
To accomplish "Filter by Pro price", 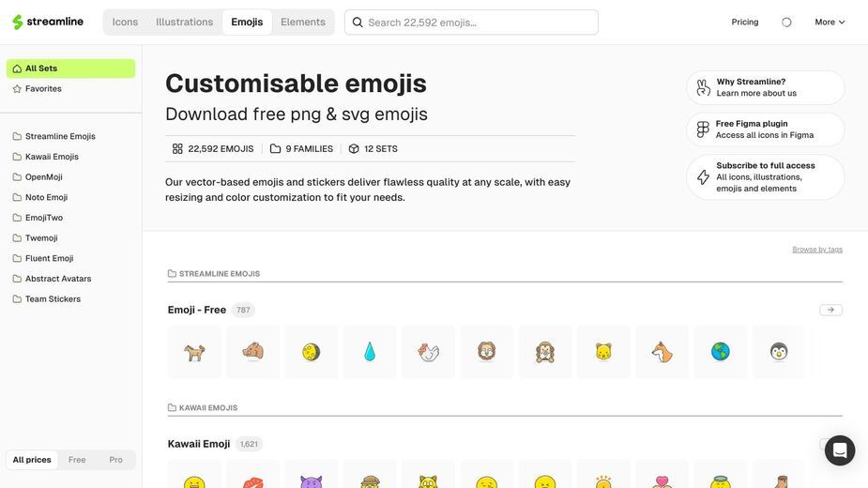I will pyautogui.click(x=115, y=460).
